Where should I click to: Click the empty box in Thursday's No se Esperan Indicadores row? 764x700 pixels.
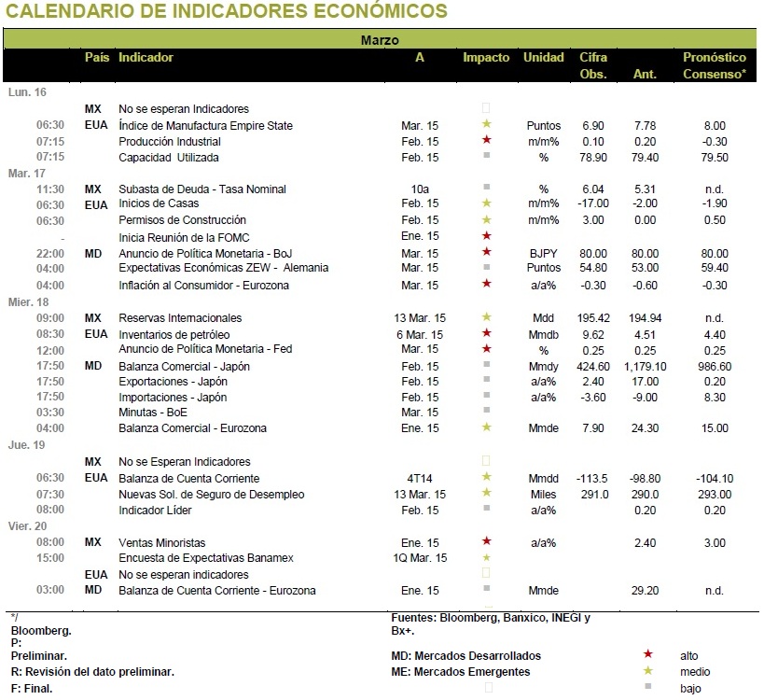click(486, 461)
